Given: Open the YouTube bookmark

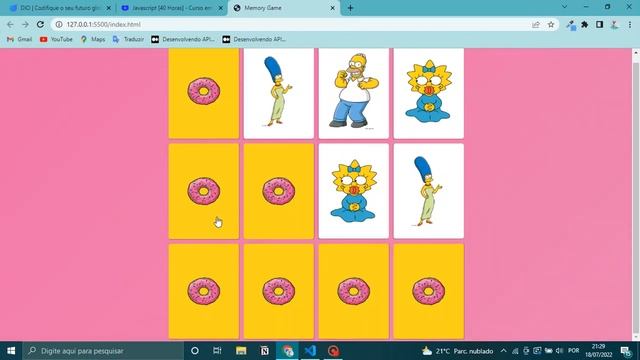Looking at the screenshot, I should (56, 39).
